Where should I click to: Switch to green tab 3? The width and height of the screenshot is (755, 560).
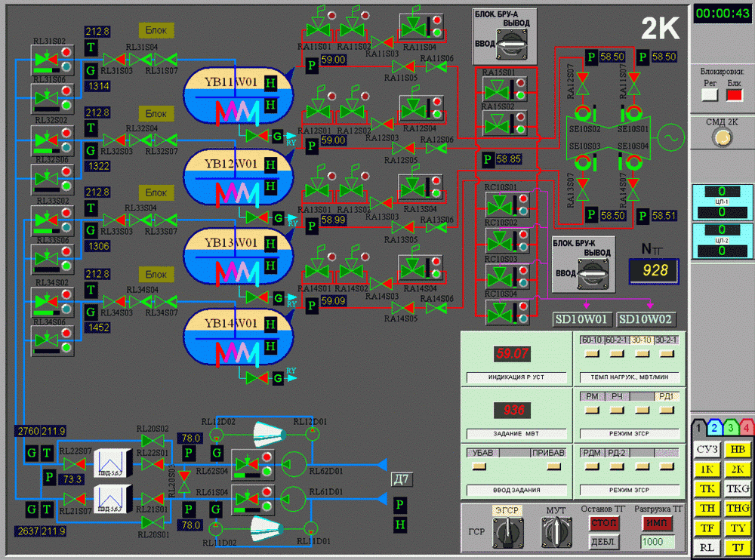[730, 428]
